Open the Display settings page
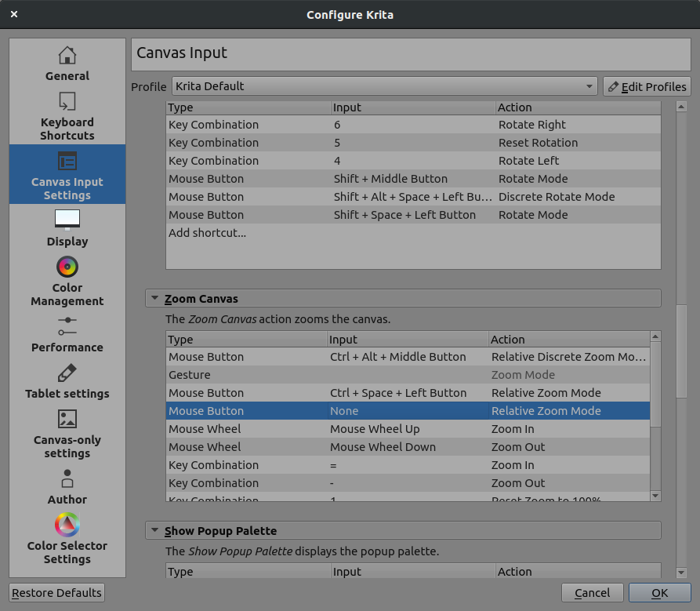Image resolution: width=700 pixels, height=611 pixels. [67, 228]
